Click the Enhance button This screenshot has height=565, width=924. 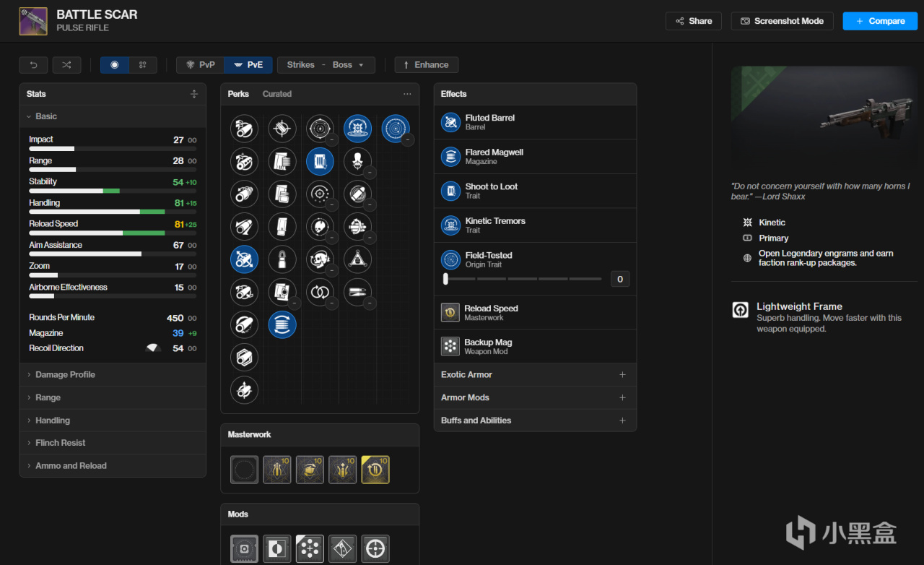(426, 65)
